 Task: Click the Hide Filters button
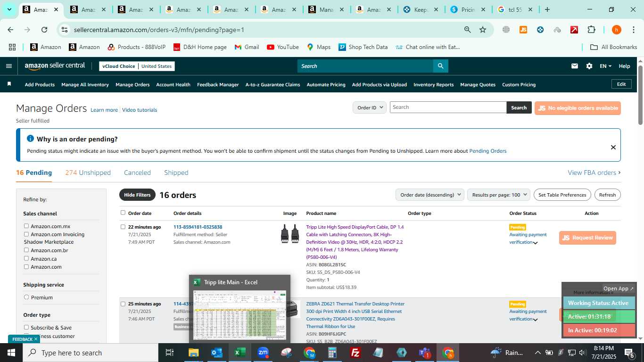click(x=137, y=195)
